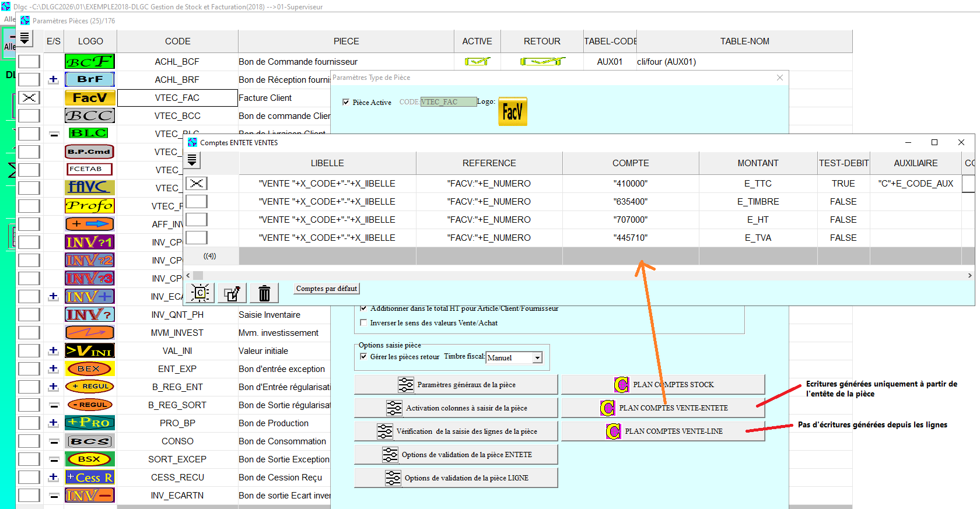The image size is (980, 509).
Task: Click the new account entry icon
Action: click(x=200, y=293)
